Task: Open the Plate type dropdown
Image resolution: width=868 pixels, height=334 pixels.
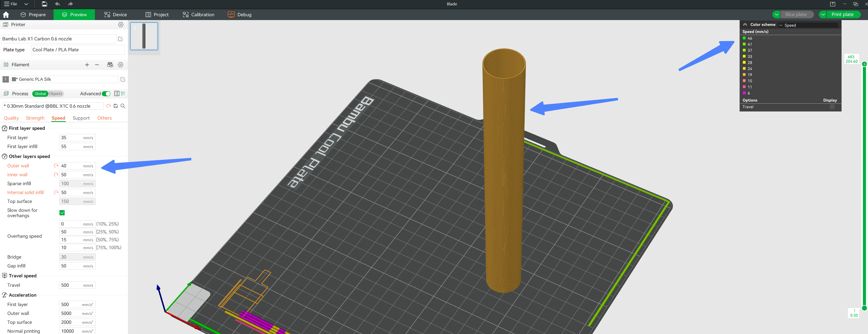Action: pos(77,50)
